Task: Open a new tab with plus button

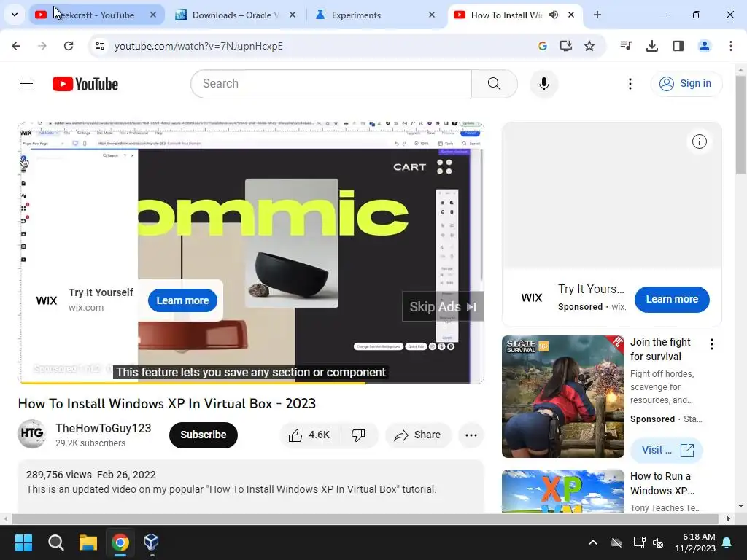Action: click(x=597, y=15)
